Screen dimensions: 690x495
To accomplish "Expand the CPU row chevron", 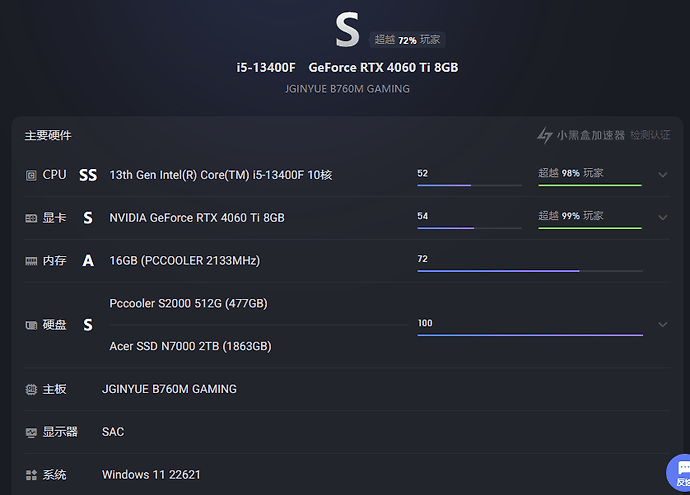I will (x=663, y=175).
